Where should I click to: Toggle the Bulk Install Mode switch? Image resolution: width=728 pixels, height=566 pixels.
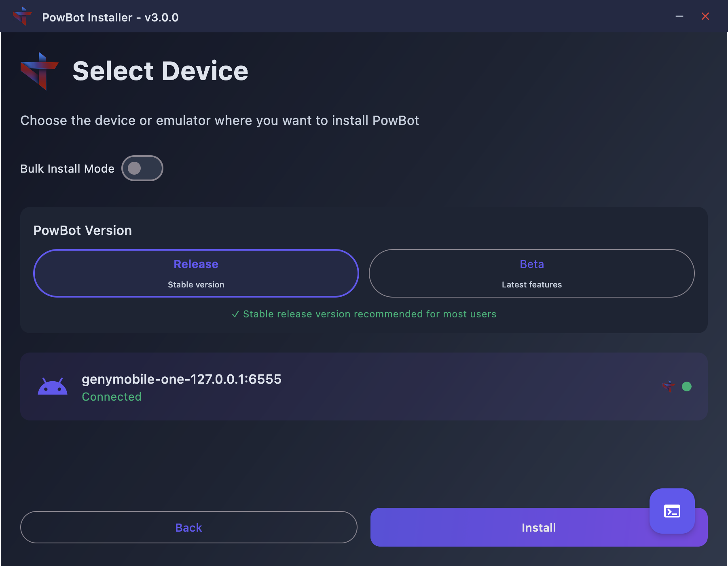[142, 168]
